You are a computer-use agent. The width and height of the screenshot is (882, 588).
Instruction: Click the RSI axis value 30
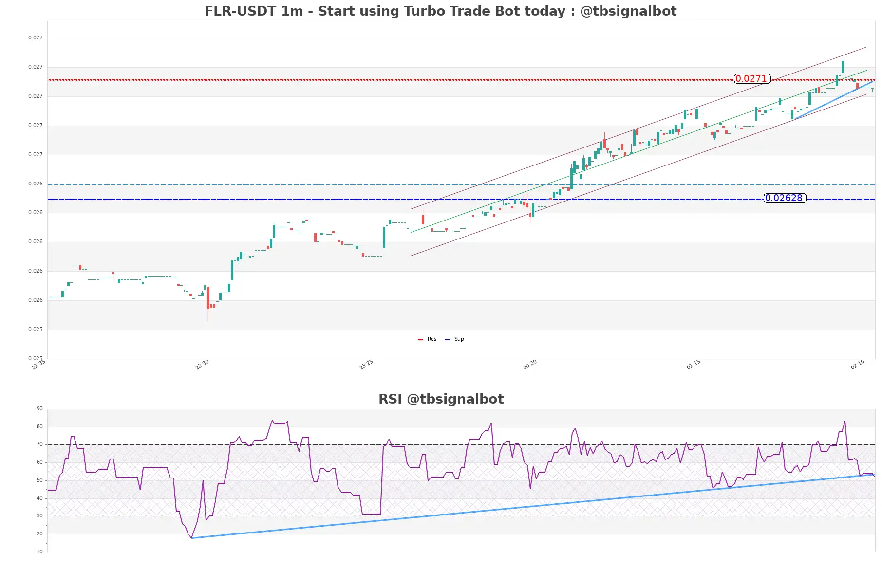(39, 516)
